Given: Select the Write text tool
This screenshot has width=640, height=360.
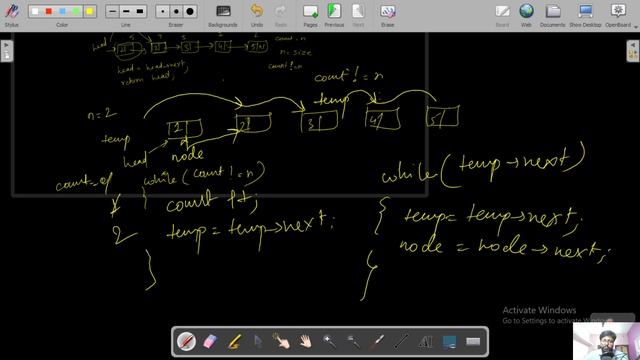Looking at the screenshot, I should (425, 341).
